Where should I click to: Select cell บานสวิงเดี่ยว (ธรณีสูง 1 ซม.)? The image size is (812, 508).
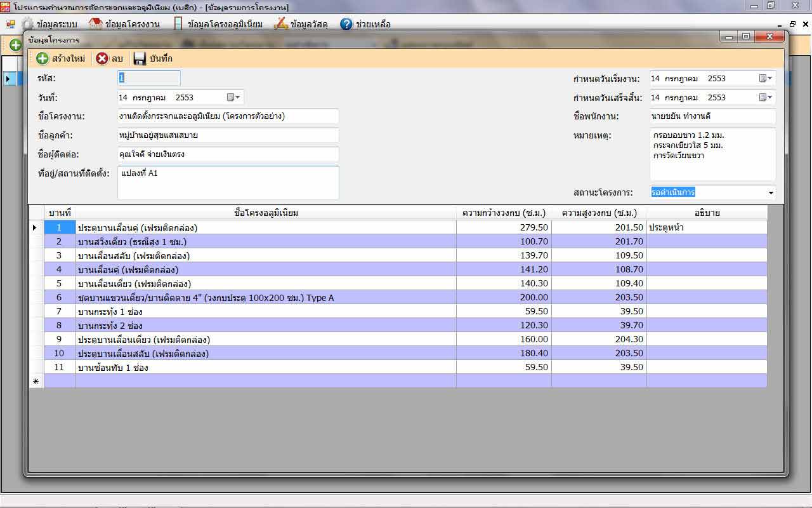tap(266, 241)
